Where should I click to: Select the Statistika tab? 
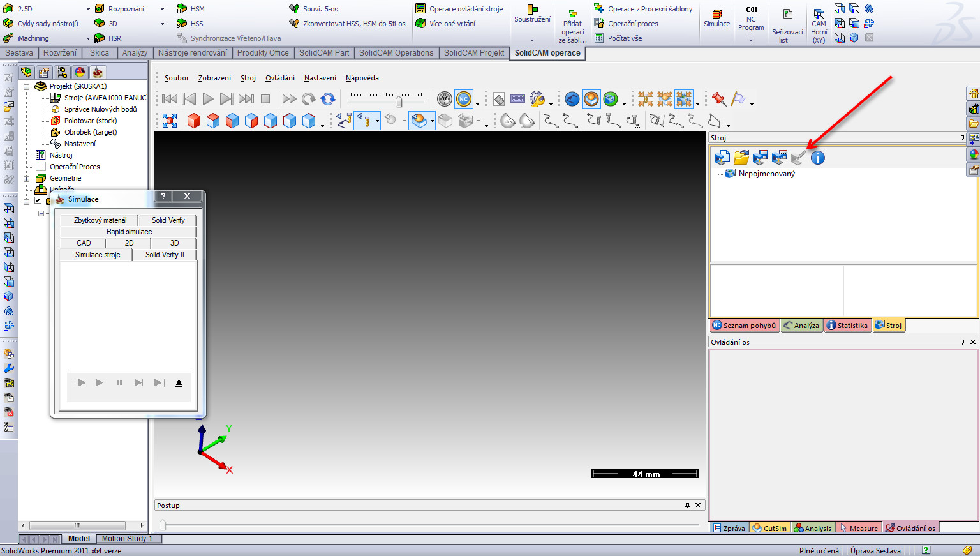pyautogui.click(x=847, y=326)
